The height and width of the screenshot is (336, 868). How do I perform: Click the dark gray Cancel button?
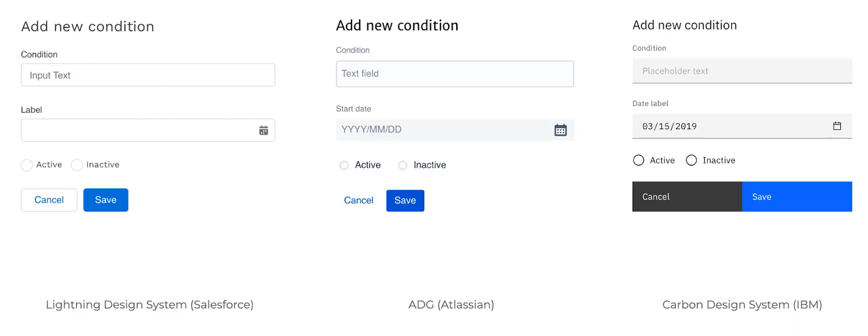(x=687, y=196)
